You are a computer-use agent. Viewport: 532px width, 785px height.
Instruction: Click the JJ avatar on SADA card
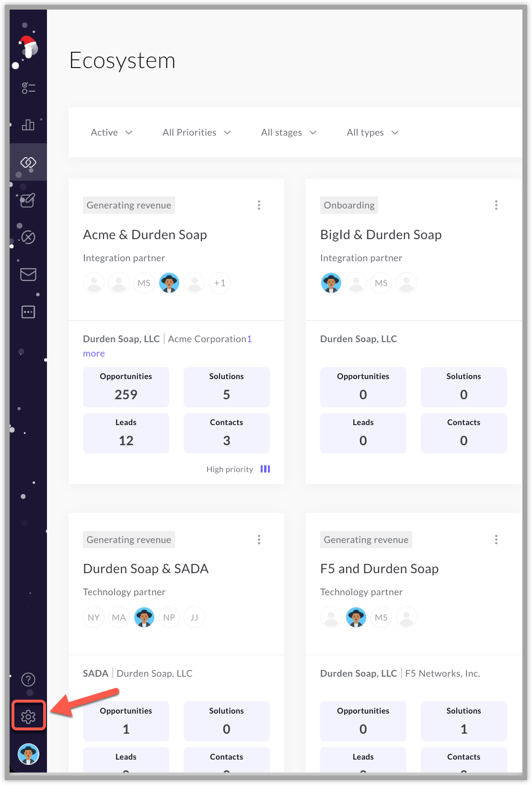coord(194,617)
